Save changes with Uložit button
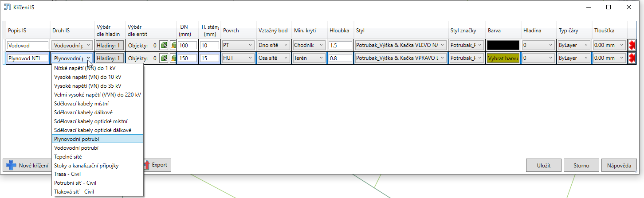The image size is (644, 198). tap(543, 165)
